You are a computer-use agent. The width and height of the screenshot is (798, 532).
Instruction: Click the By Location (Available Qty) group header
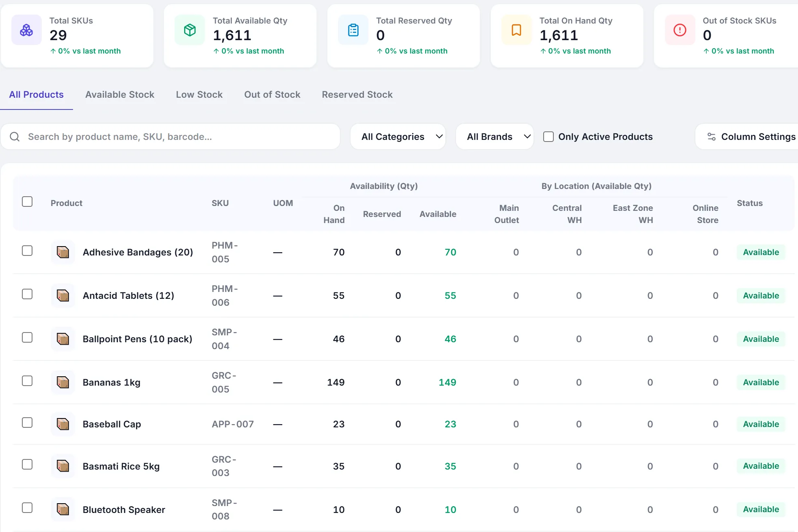(x=596, y=186)
